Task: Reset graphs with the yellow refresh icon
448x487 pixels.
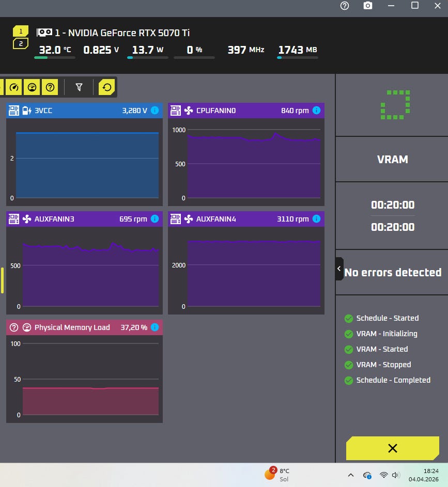Action: (106, 87)
